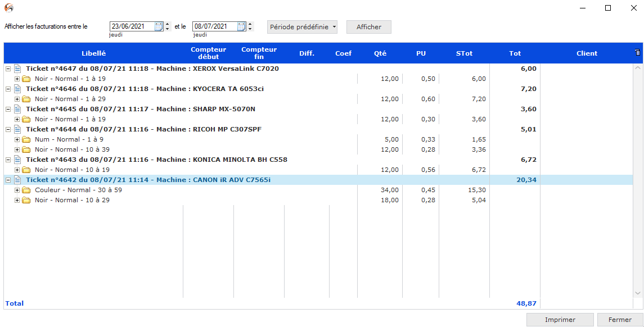Collapse Ticket n°4642 CANON iR ADV row
644x327 pixels.
8,180
